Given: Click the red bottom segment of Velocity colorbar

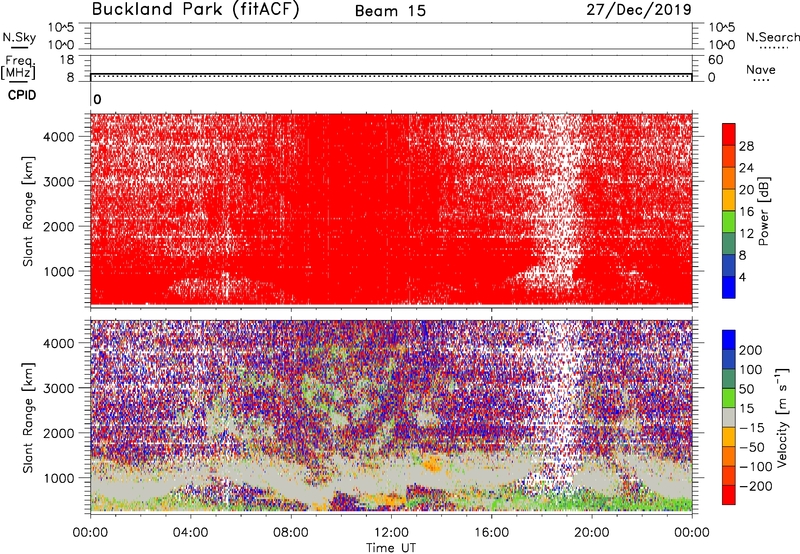Looking at the screenshot, I should pos(729,495).
